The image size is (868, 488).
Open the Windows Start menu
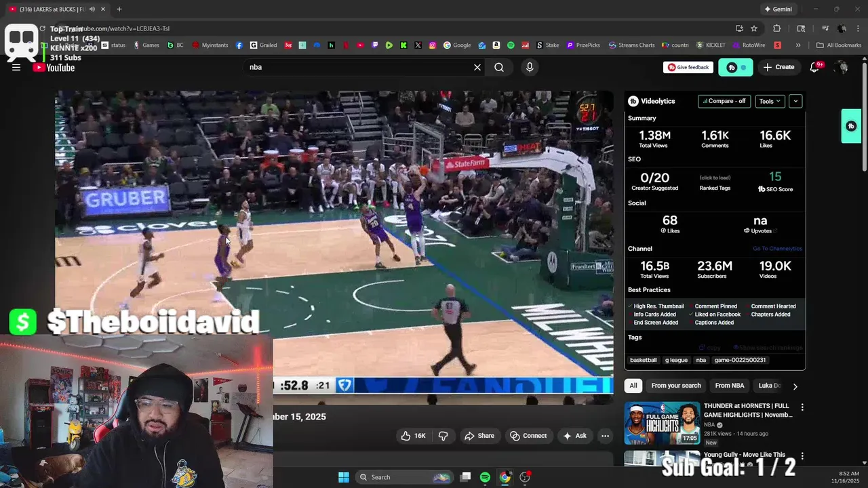coord(344,477)
